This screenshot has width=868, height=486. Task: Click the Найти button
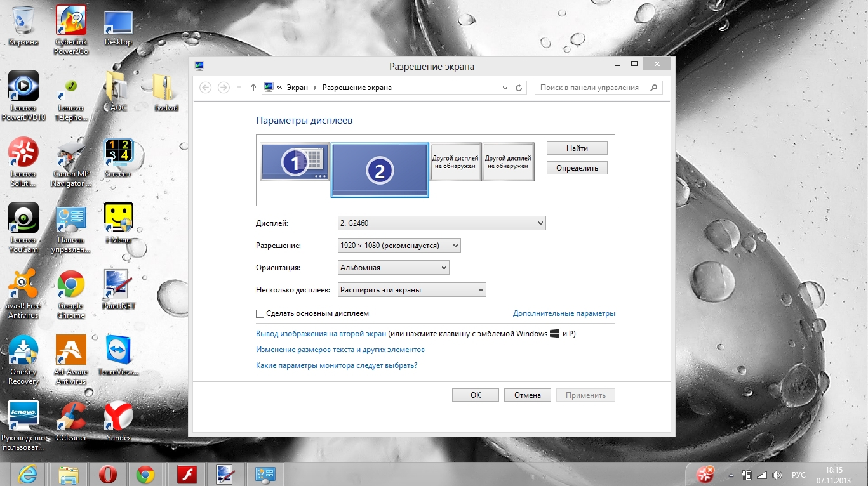pyautogui.click(x=577, y=148)
